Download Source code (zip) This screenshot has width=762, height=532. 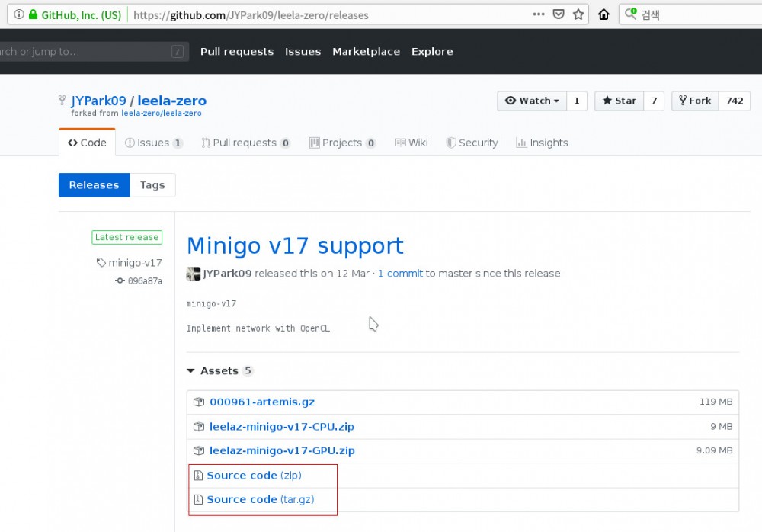pyautogui.click(x=255, y=475)
